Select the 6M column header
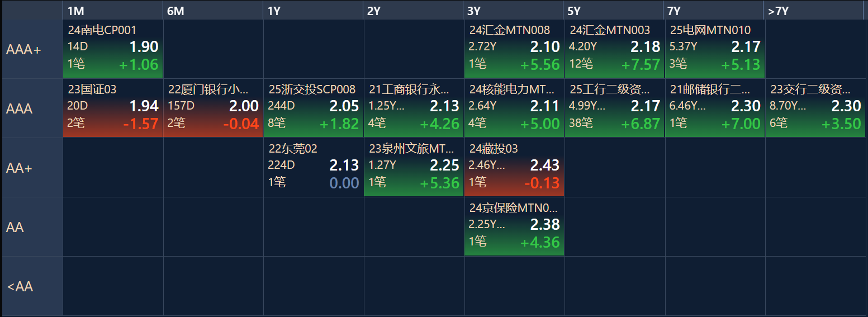The image size is (868, 317). 213,11
